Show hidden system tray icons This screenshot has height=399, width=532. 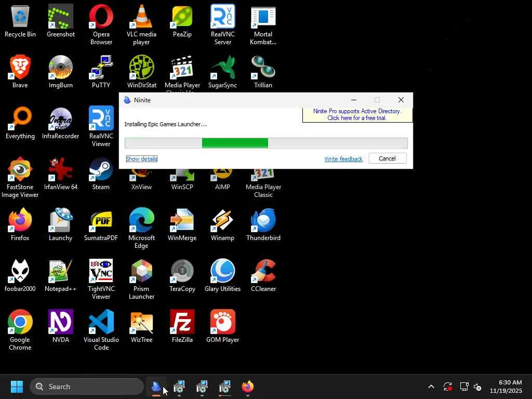pyautogui.click(x=431, y=387)
